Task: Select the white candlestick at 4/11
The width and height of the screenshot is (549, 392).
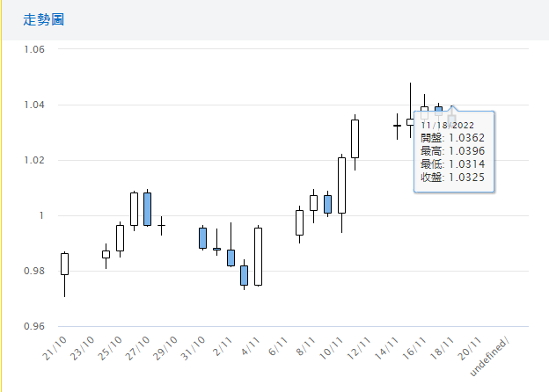Action: point(258,257)
